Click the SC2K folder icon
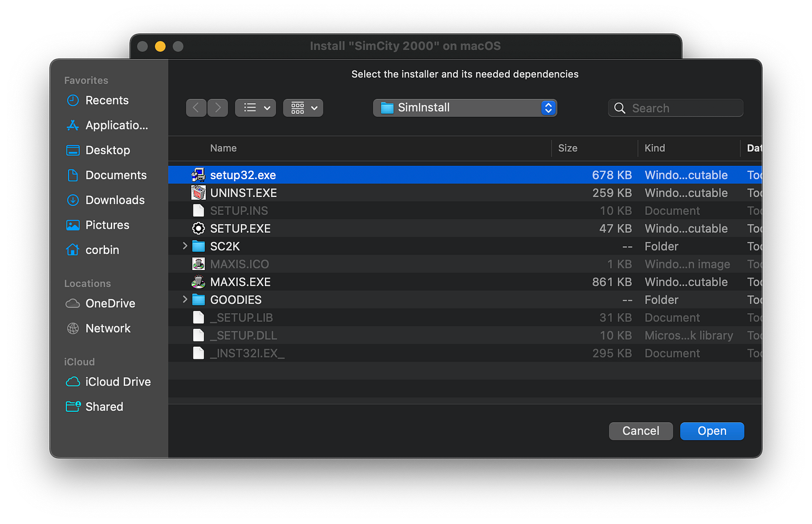 pyautogui.click(x=199, y=246)
